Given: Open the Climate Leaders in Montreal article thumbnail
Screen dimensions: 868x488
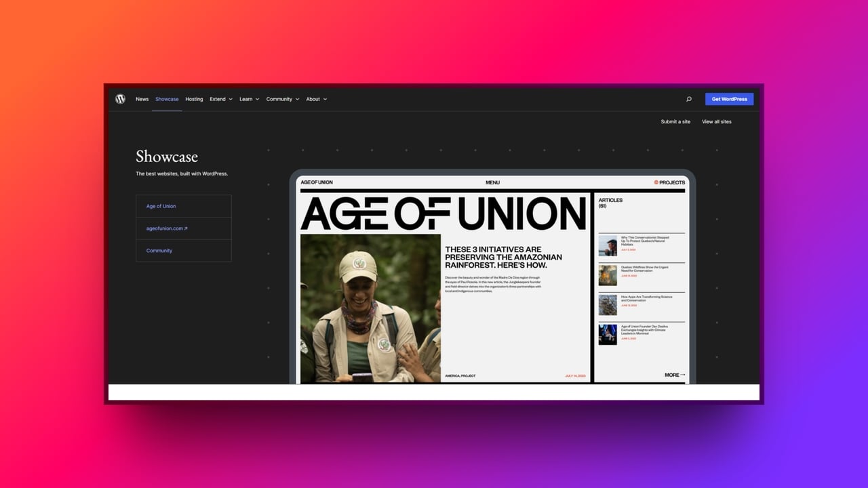Looking at the screenshot, I should point(608,335).
